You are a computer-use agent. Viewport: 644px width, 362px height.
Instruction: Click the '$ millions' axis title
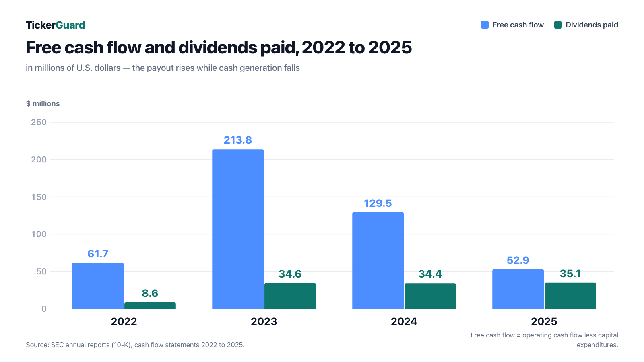(x=43, y=103)
